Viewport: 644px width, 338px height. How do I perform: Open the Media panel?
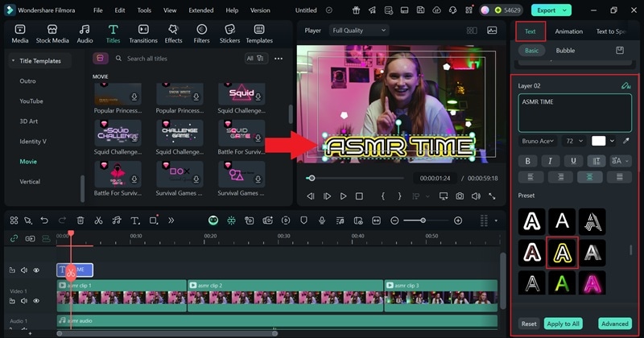(19, 34)
